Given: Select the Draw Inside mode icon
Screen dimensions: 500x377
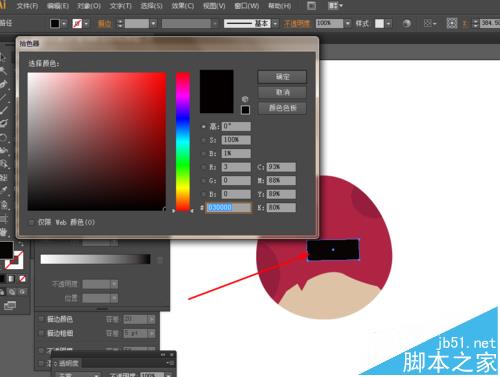Looking at the screenshot, I should [x=23, y=292].
